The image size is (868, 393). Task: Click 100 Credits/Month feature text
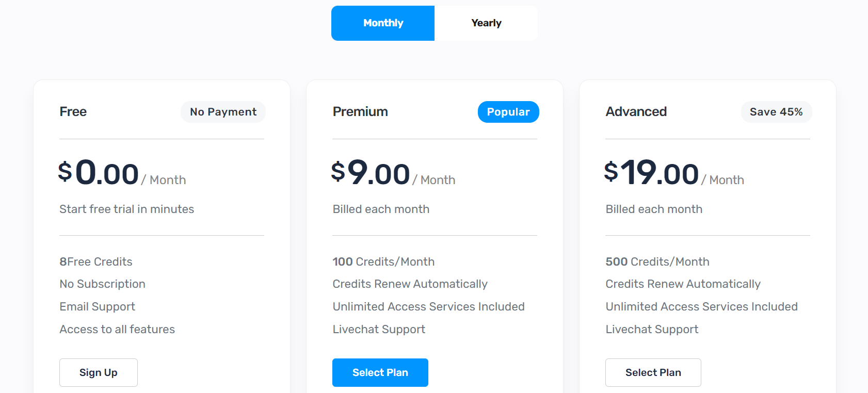[x=383, y=261]
